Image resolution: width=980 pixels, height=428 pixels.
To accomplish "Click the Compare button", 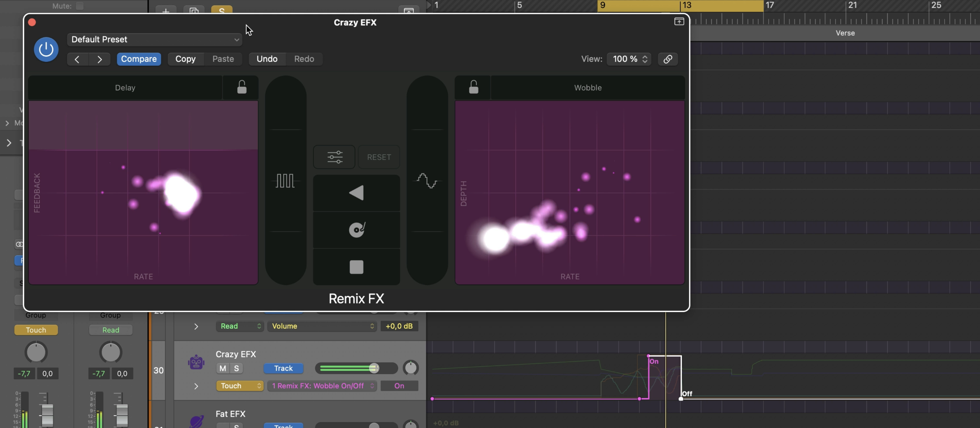I will tap(139, 59).
